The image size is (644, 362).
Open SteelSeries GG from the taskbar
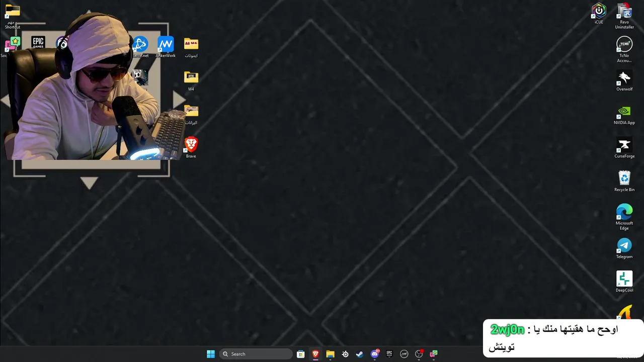coord(345,354)
